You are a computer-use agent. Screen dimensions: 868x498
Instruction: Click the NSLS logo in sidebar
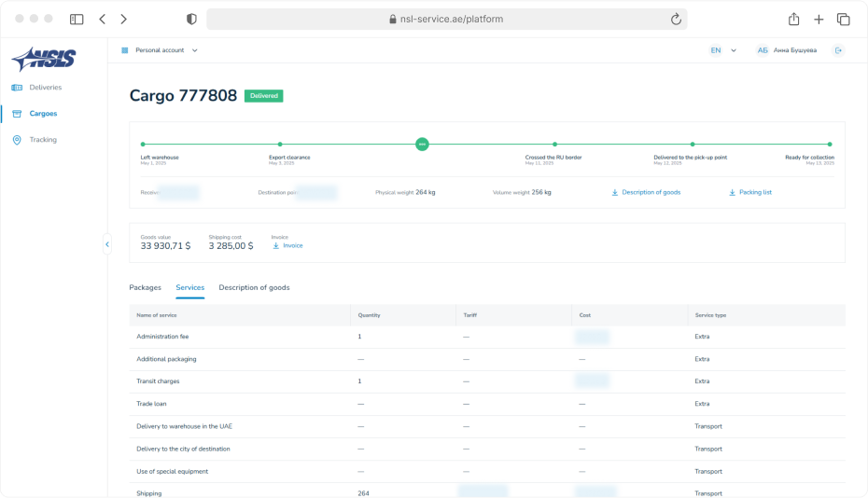coord(43,60)
